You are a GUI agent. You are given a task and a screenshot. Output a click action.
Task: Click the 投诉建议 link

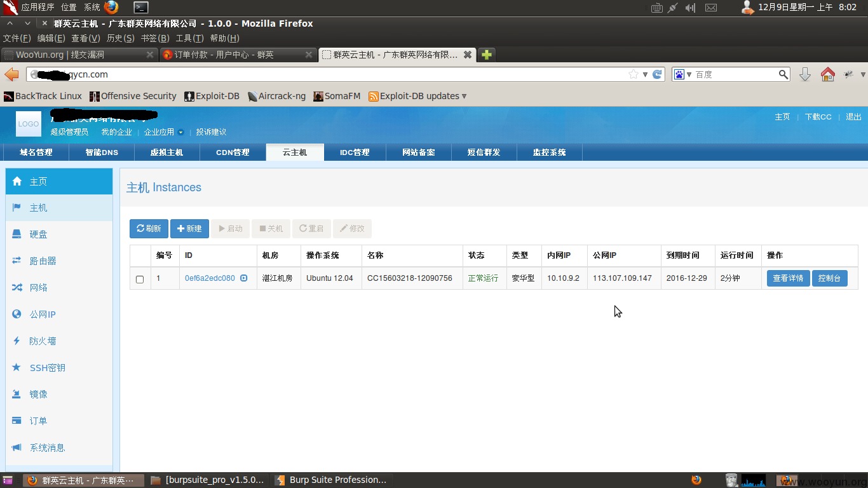point(211,132)
